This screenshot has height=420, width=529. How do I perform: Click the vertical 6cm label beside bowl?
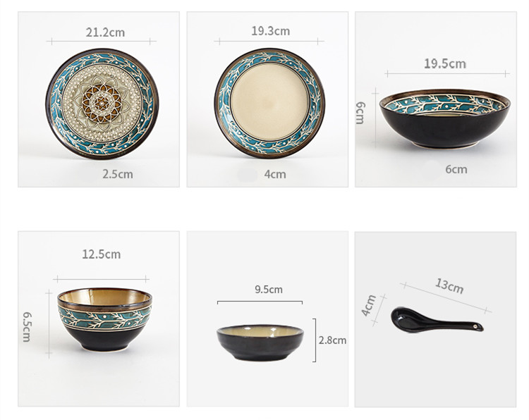tap(360, 113)
